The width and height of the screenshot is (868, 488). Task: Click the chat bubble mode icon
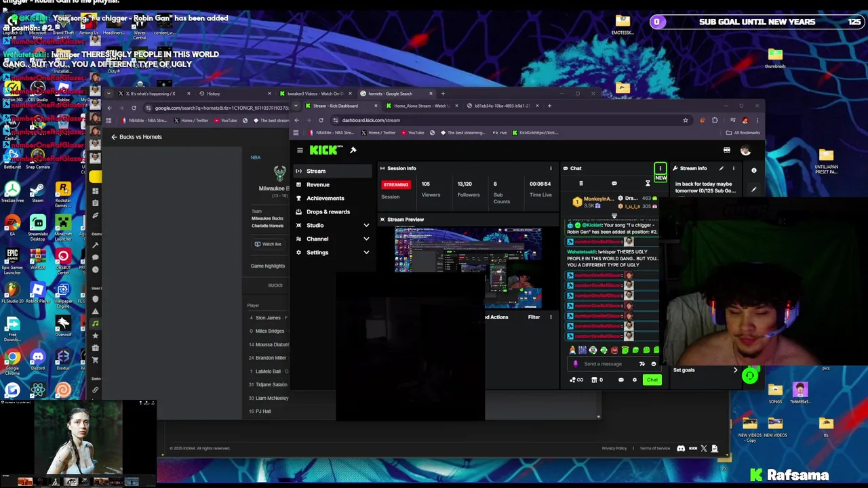[614, 184]
